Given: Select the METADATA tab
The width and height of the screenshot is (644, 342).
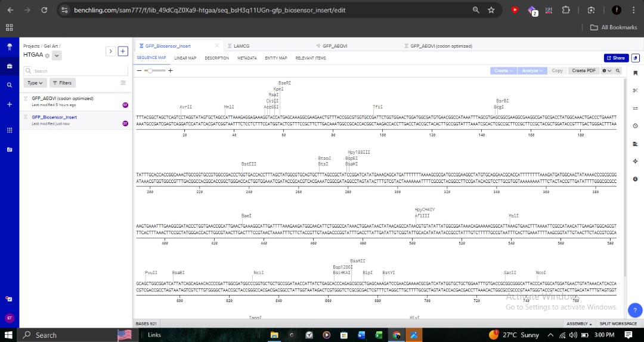Looking at the screenshot, I should 247,58.
